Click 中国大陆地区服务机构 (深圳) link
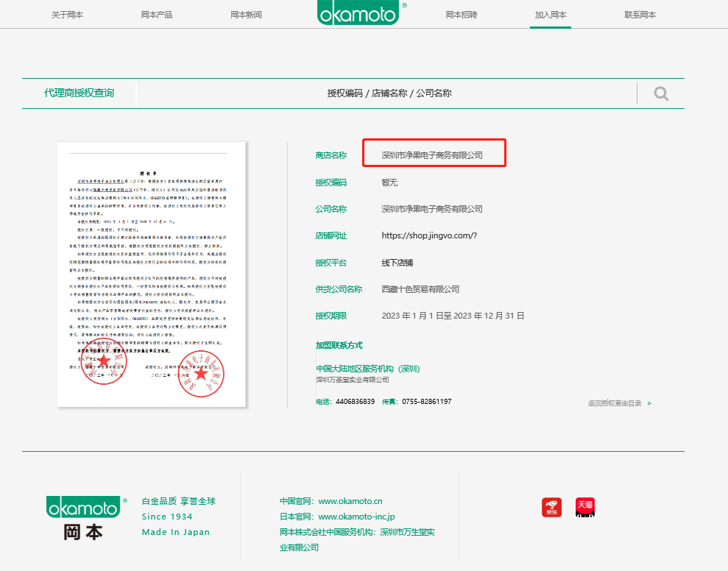The image size is (728, 571). click(367, 369)
